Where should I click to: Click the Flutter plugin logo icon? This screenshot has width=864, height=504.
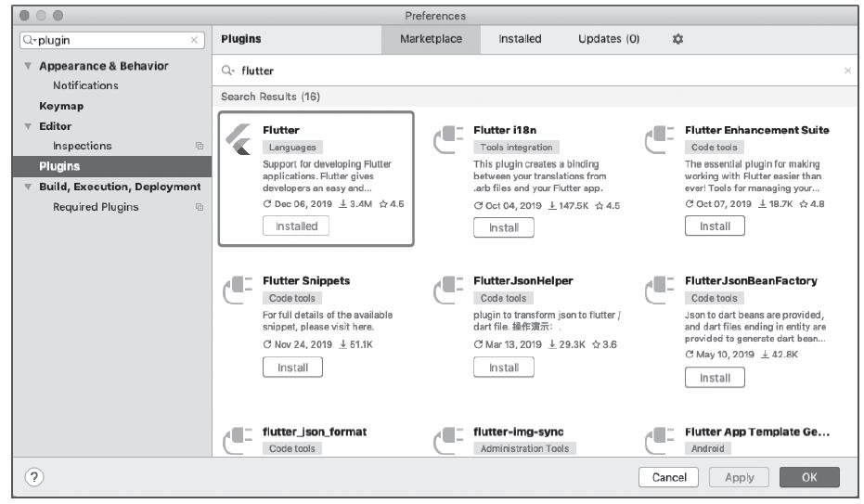tap(239, 139)
